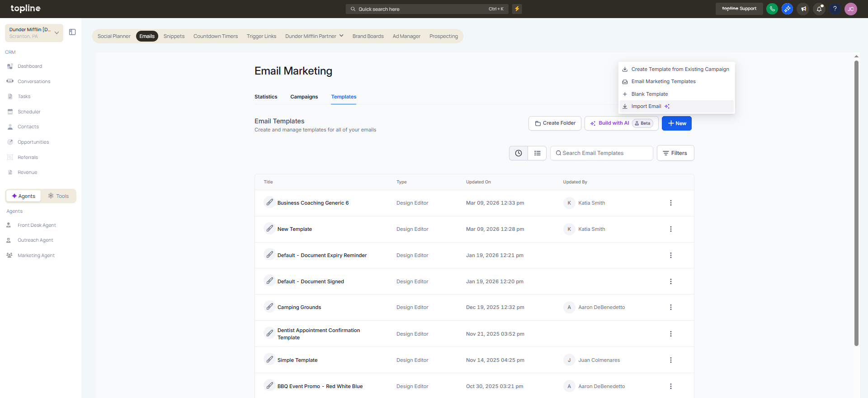Click the lightning bolt quick actions icon
Image resolution: width=868 pixels, height=398 pixels.
pos(517,9)
